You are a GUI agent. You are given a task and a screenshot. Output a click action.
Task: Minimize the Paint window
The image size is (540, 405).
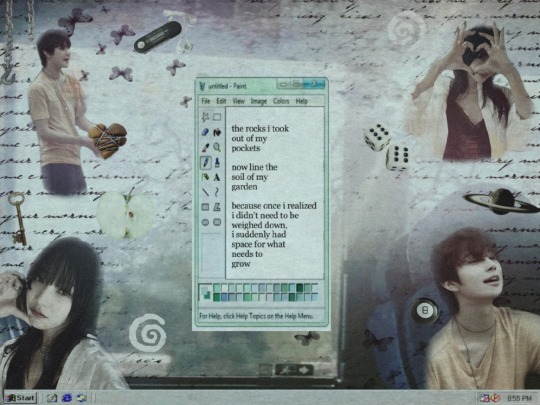click(x=283, y=84)
